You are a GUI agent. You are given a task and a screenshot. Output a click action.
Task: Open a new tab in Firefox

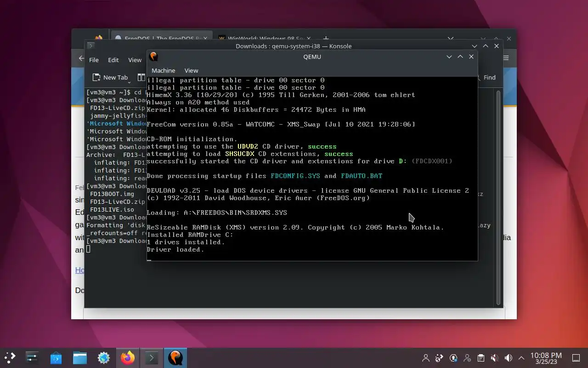(326, 39)
